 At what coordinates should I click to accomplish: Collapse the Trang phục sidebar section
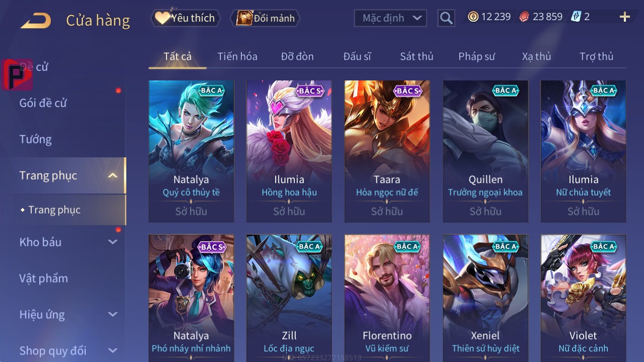[x=113, y=175]
